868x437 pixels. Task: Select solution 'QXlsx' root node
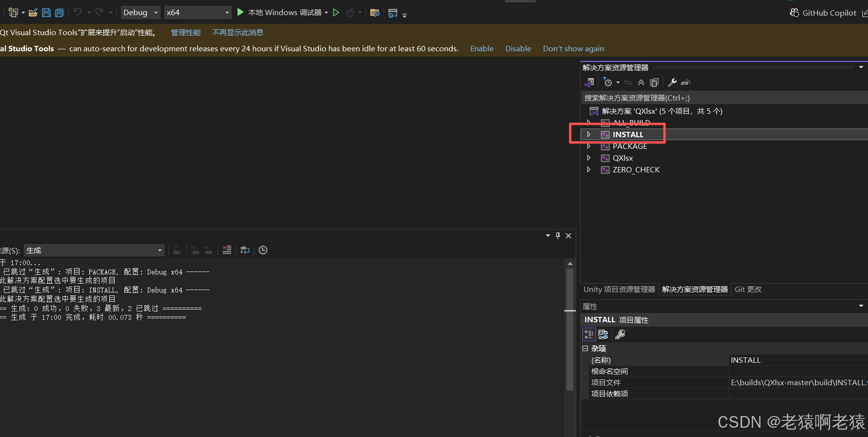(x=662, y=111)
